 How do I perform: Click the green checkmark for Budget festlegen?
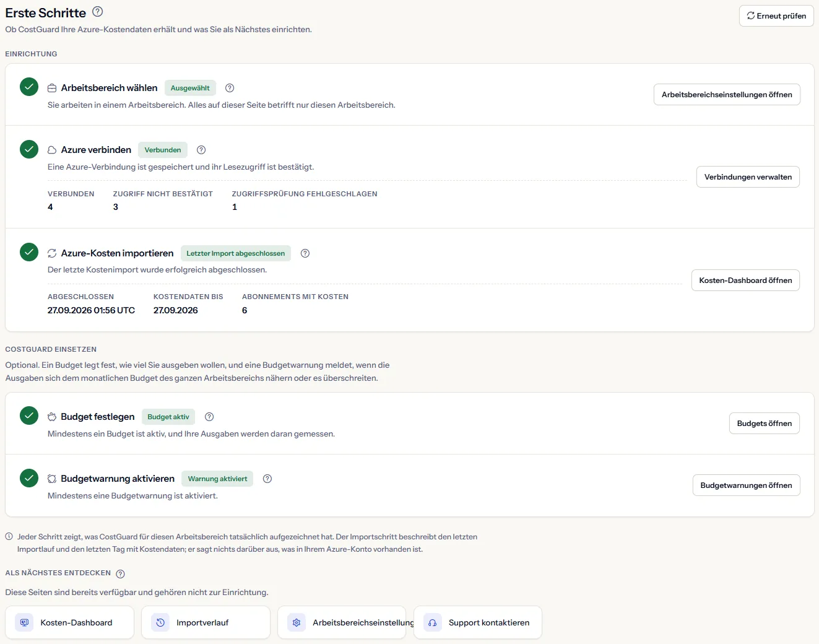pyautogui.click(x=29, y=416)
